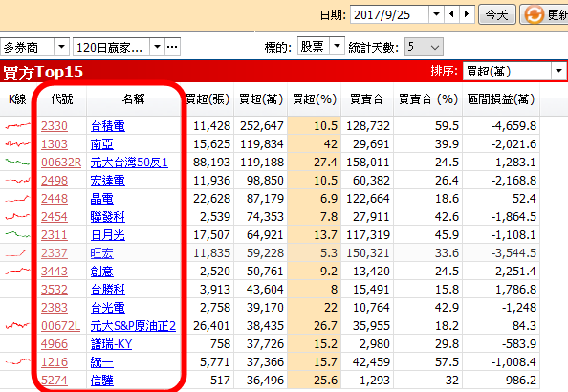
Task: Open stock code link 2330
Action: click(55, 126)
